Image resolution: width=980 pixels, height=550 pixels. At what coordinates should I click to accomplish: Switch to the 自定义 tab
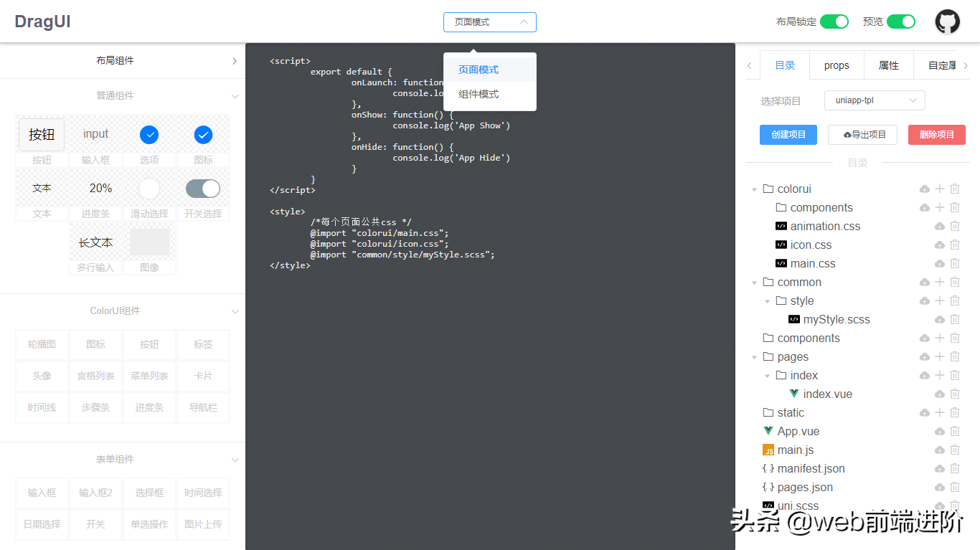tap(937, 65)
